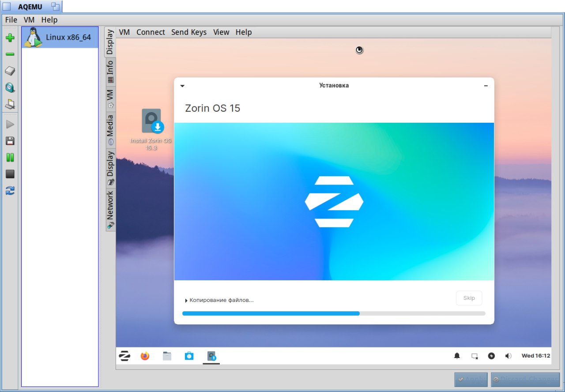The height and width of the screenshot is (392, 565).
Task: Switch to the Media vertical tab
Action: click(110, 130)
